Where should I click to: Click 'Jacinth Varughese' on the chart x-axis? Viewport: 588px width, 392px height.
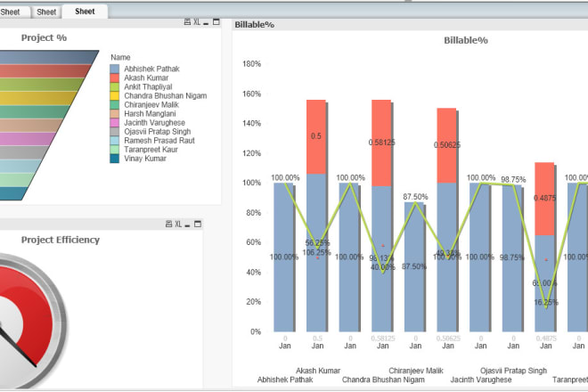(481, 380)
